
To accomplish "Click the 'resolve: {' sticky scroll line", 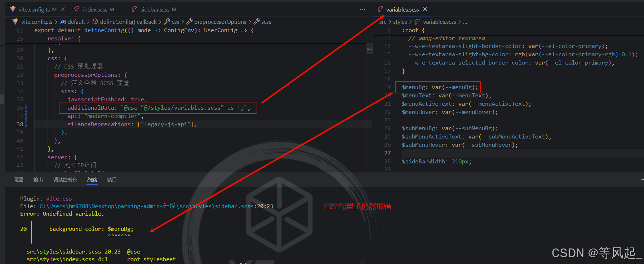I will [x=64, y=39].
